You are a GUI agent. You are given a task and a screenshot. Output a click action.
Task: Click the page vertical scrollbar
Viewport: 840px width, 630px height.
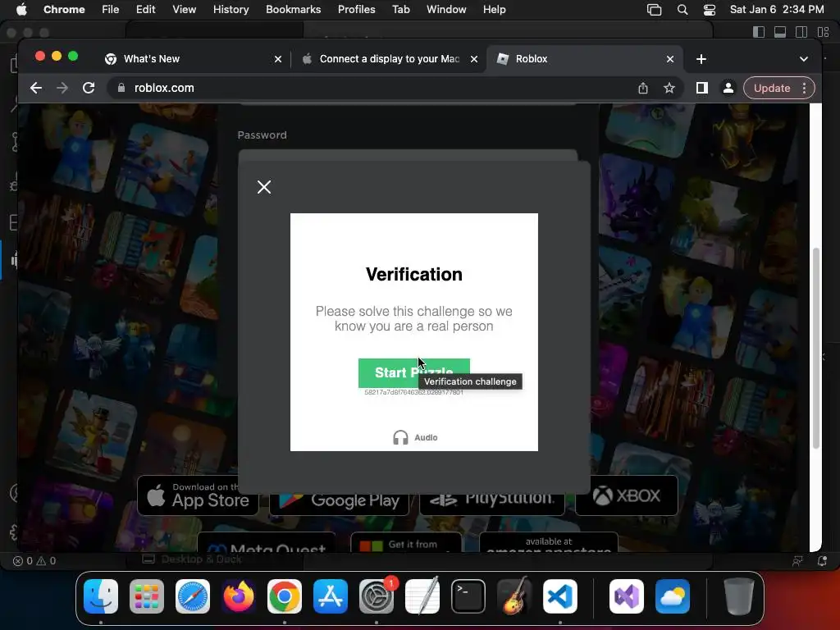[815, 348]
